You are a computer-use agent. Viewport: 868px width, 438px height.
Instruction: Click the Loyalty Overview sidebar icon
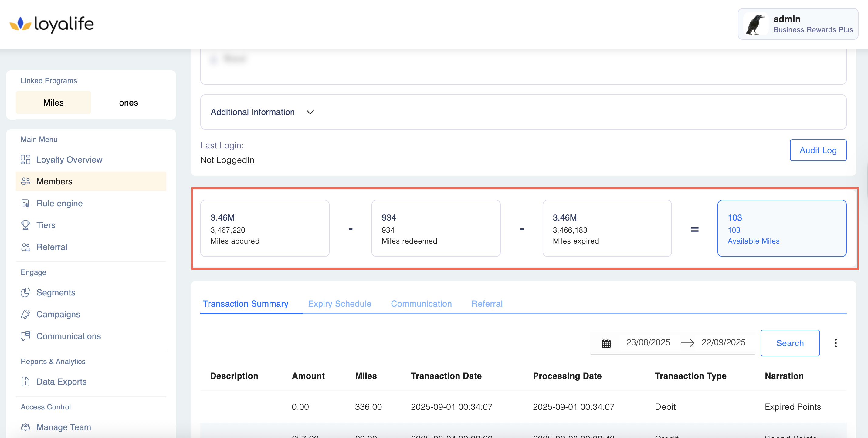(25, 160)
